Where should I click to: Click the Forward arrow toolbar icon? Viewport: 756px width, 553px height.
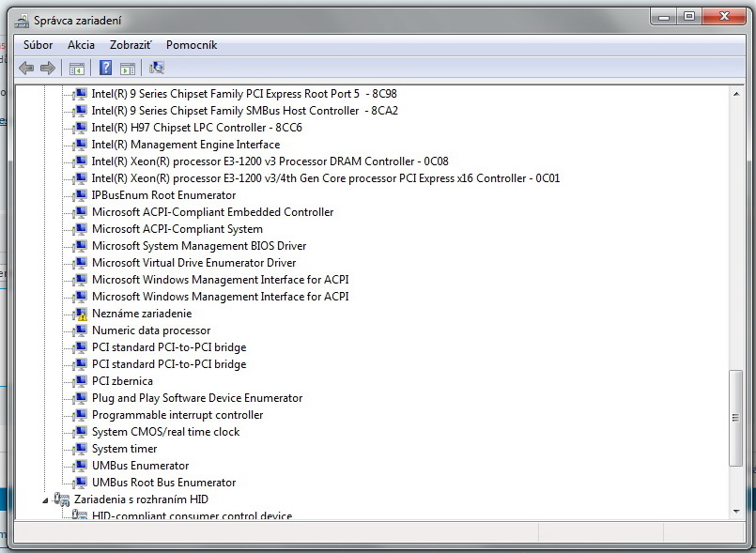click(47, 68)
